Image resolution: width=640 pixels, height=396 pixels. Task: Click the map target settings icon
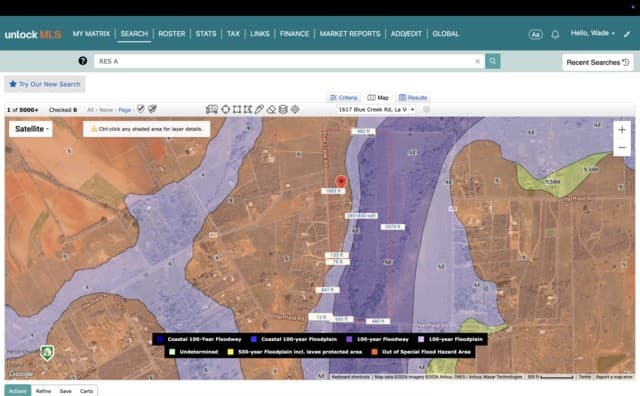click(295, 109)
